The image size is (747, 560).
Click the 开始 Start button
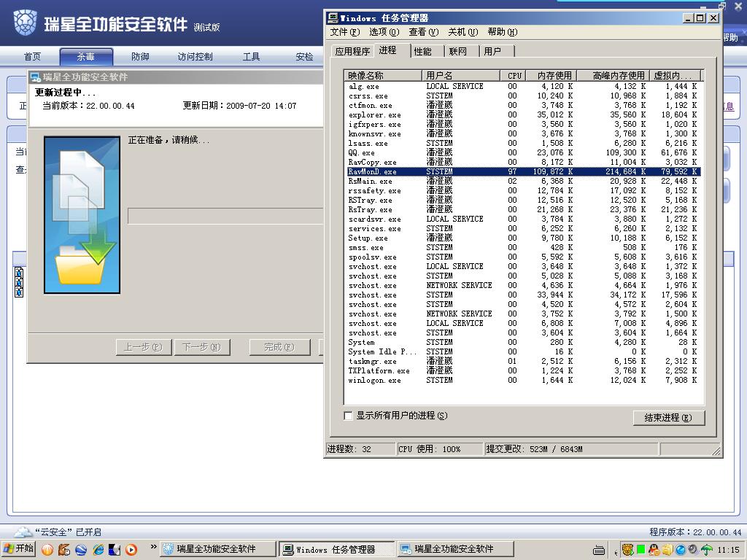point(19,548)
